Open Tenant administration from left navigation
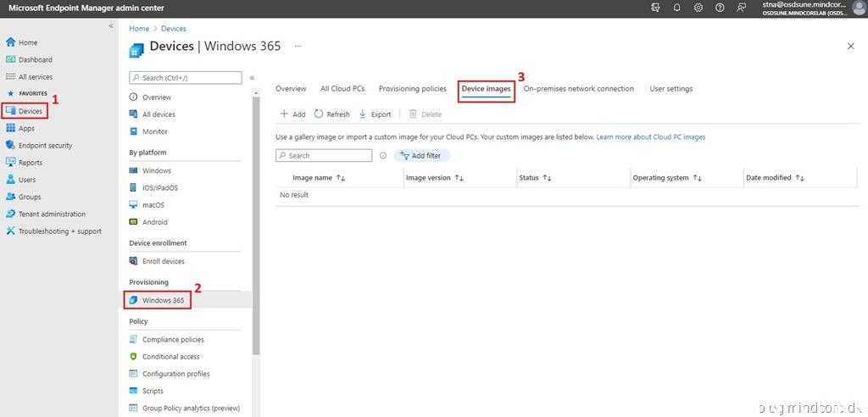The height and width of the screenshot is (417, 868). (x=51, y=214)
